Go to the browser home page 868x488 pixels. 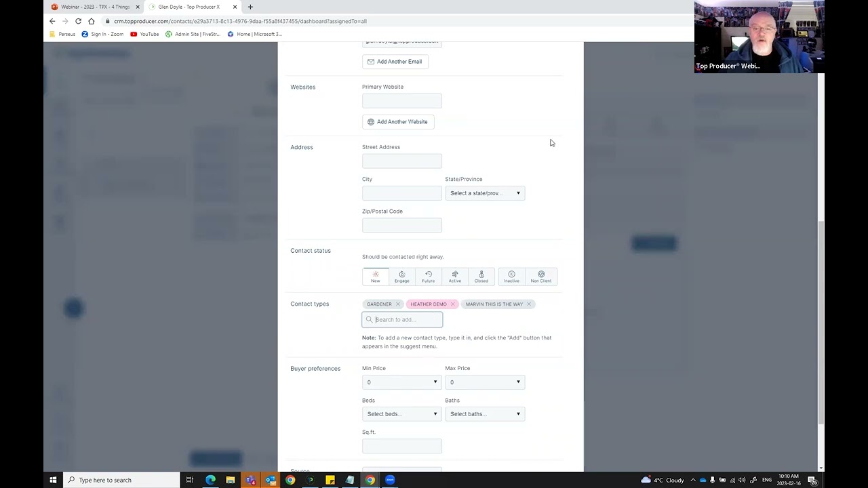(x=91, y=21)
